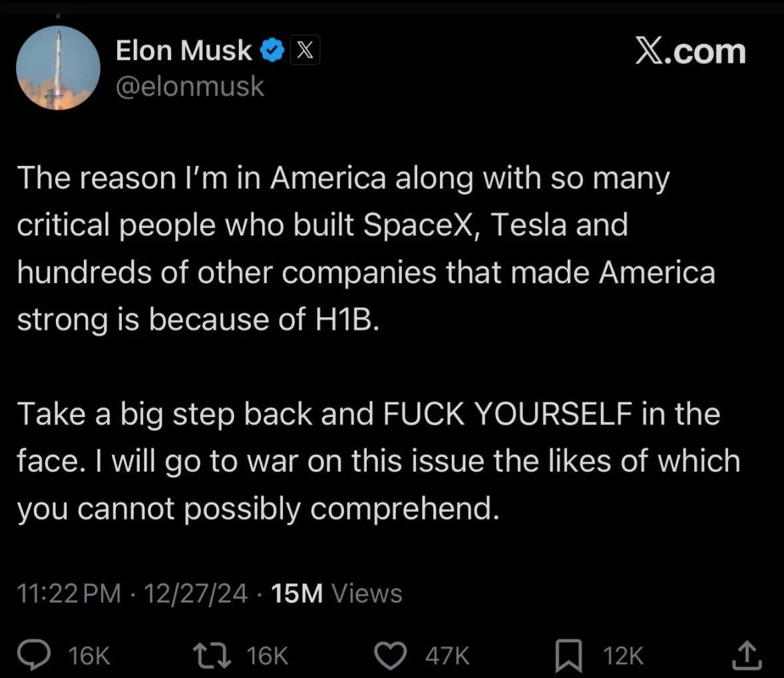Like the post with heart icon

(391, 655)
